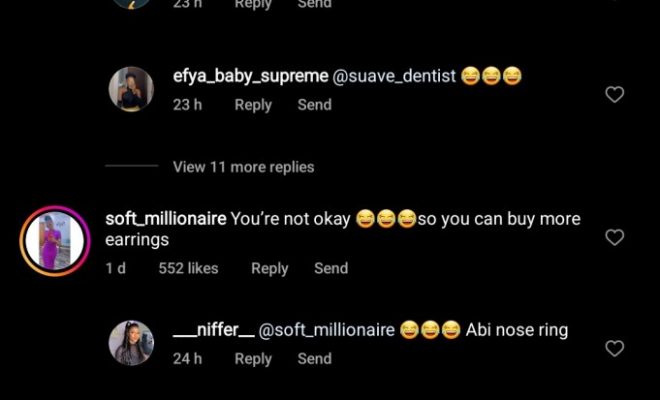This screenshot has width=660, height=400.
Task: Open the 552 likes list
Action: [188, 268]
